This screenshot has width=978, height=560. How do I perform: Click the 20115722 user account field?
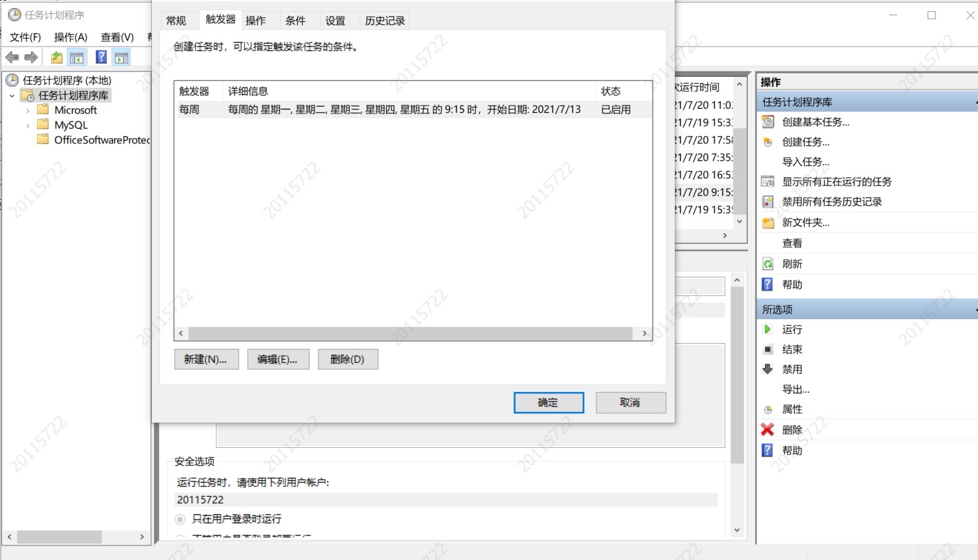pyautogui.click(x=446, y=500)
